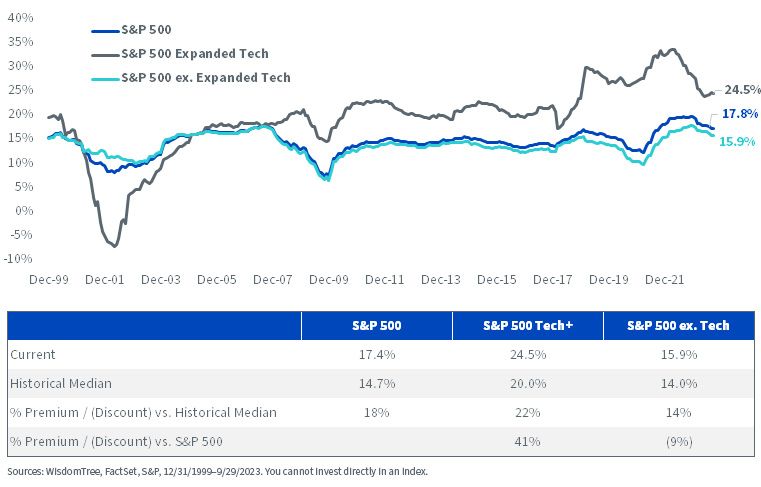Screen dimensions: 761x487
Task: Click the S&P 500 dark blue legend swatch
Action: pyautogui.click(x=105, y=31)
